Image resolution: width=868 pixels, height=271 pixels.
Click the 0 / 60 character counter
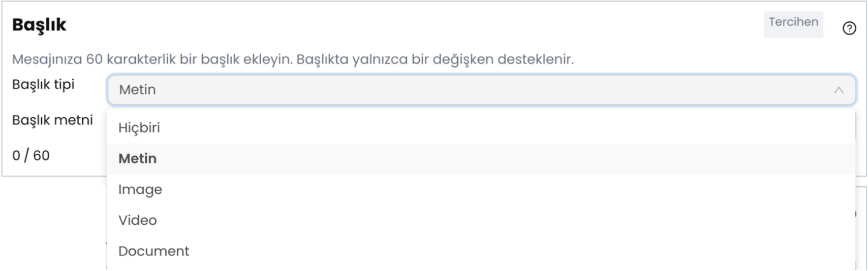tap(31, 155)
